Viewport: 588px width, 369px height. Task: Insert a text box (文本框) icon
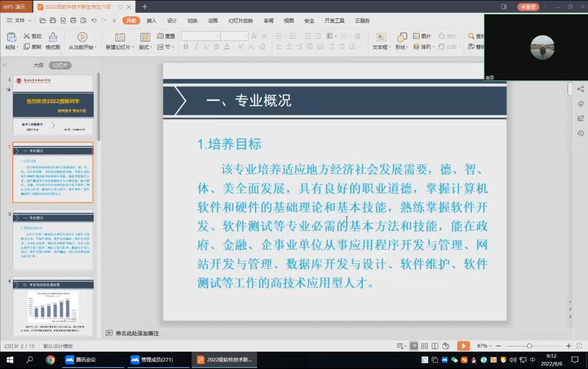click(x=381, y=37)
